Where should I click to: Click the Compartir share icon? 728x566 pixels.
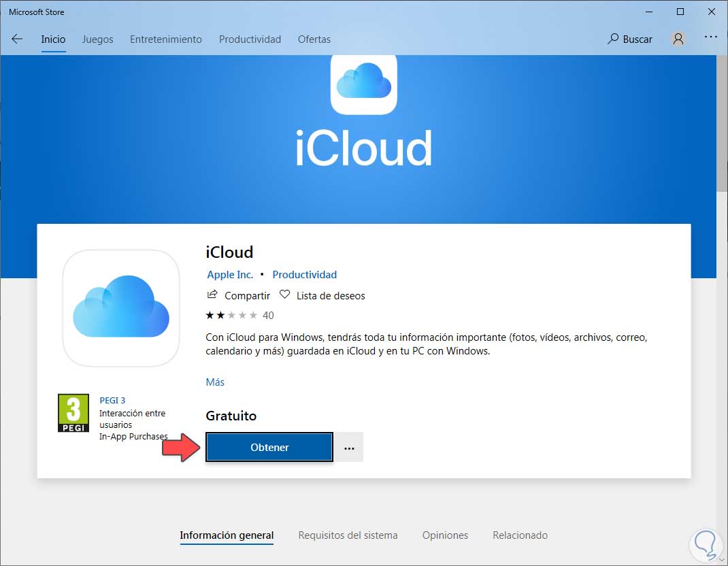212,295
